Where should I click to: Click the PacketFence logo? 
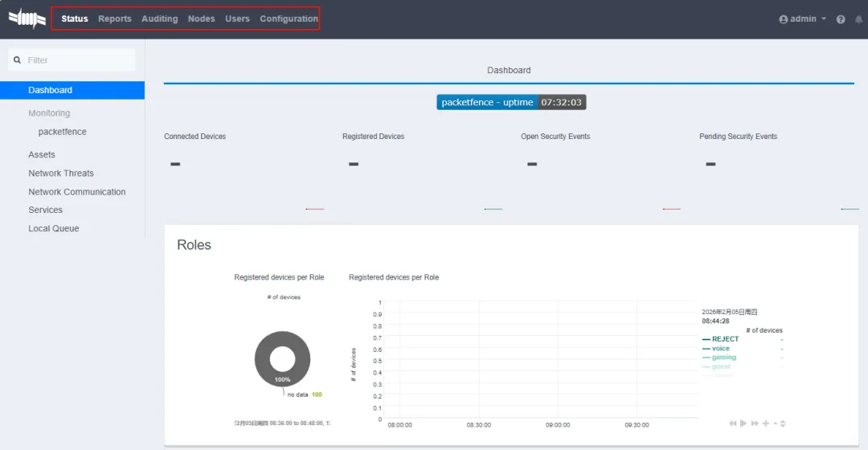[27, 18]
